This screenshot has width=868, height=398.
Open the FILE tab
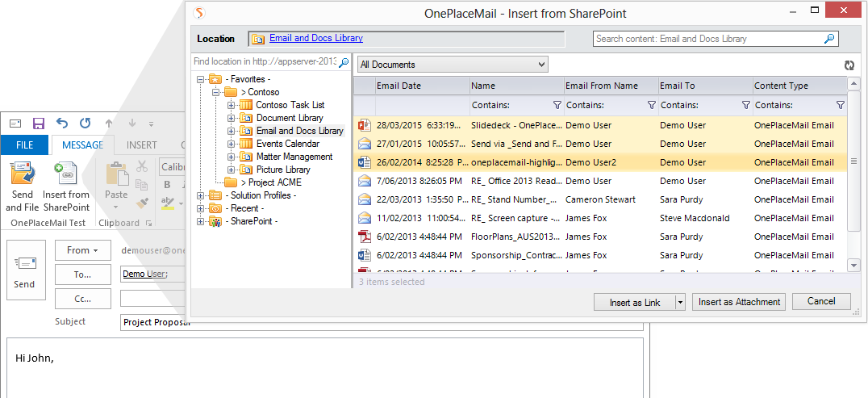[24, 145]
